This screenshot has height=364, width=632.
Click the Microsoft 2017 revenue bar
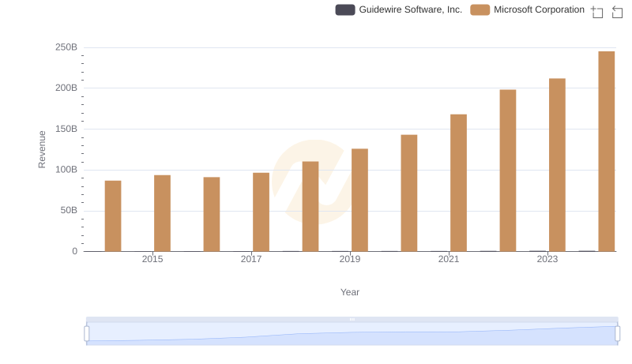tap(261, 212)
